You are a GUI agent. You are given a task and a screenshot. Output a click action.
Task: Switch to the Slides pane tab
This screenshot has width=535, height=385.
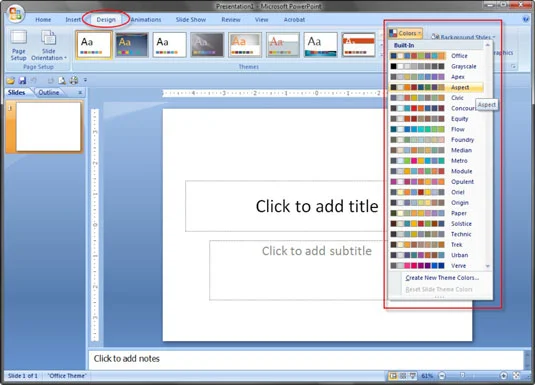[x=16, y=92]
